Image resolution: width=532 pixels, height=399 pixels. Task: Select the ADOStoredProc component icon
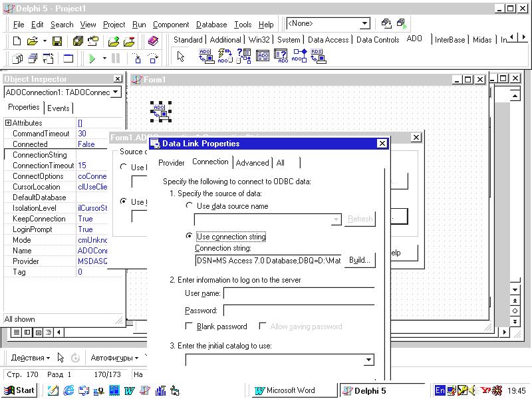(300, 56)
